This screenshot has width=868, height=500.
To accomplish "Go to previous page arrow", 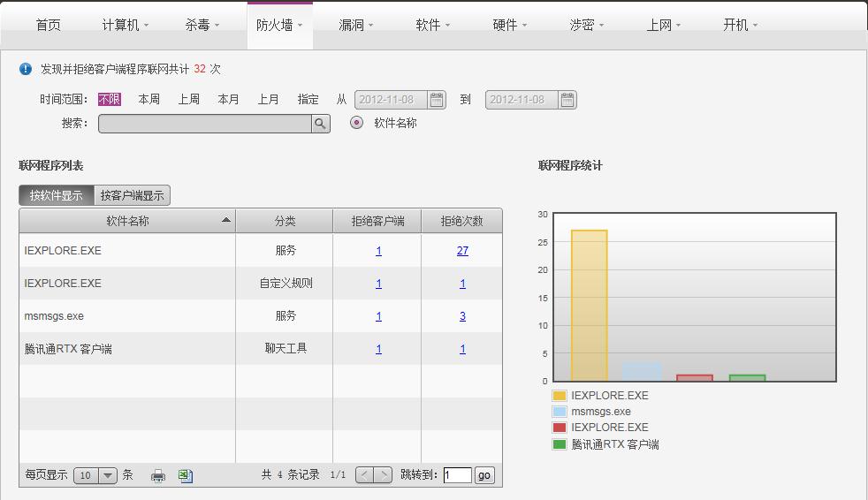I will (364, 474).
